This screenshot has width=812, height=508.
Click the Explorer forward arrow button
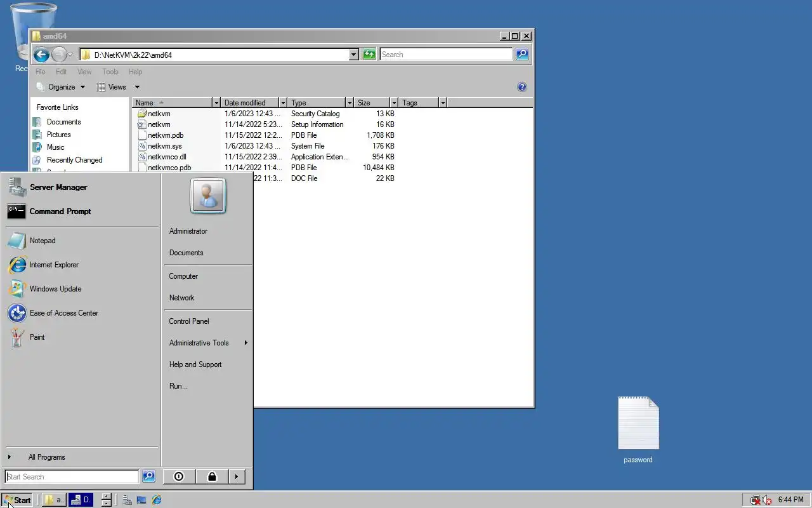click(58, 55)
